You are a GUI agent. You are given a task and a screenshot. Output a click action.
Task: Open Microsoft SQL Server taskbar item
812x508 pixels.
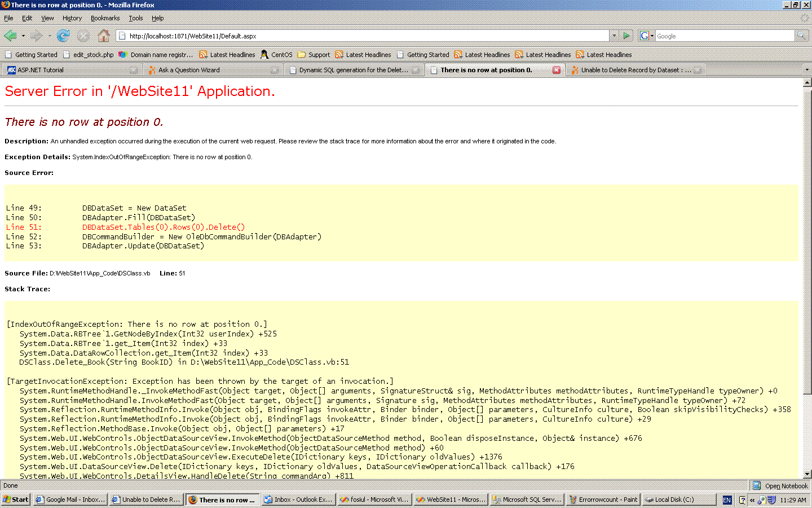coord(527,500)
